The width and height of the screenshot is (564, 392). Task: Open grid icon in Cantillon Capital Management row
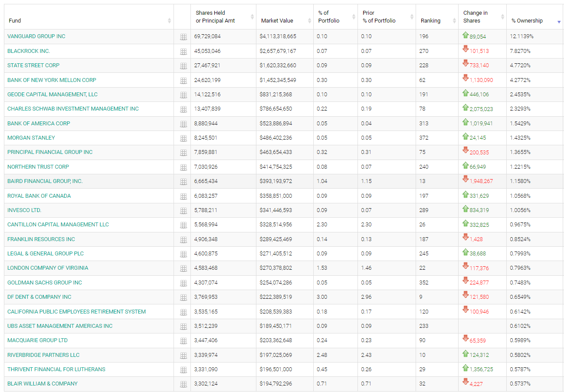coord(184,225)
